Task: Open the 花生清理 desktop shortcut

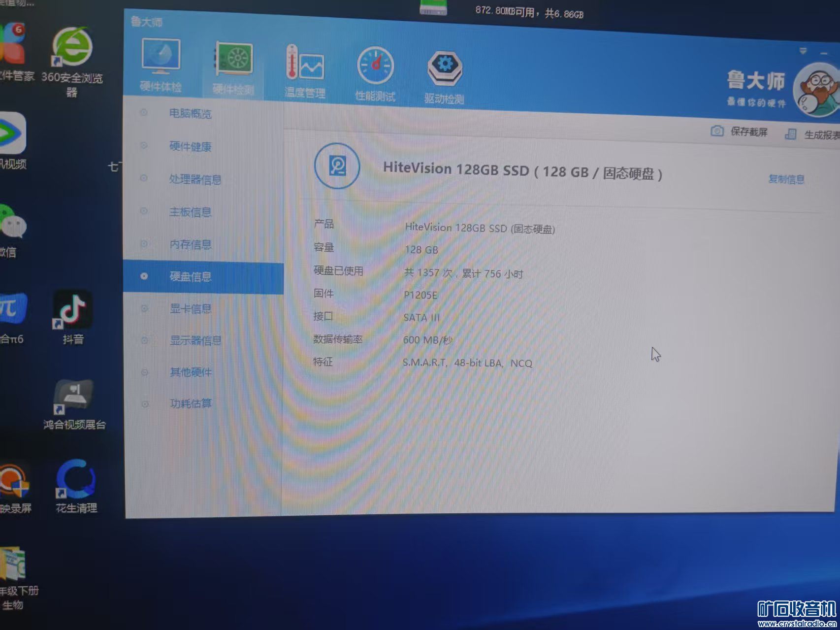Action: coord(76,487)
